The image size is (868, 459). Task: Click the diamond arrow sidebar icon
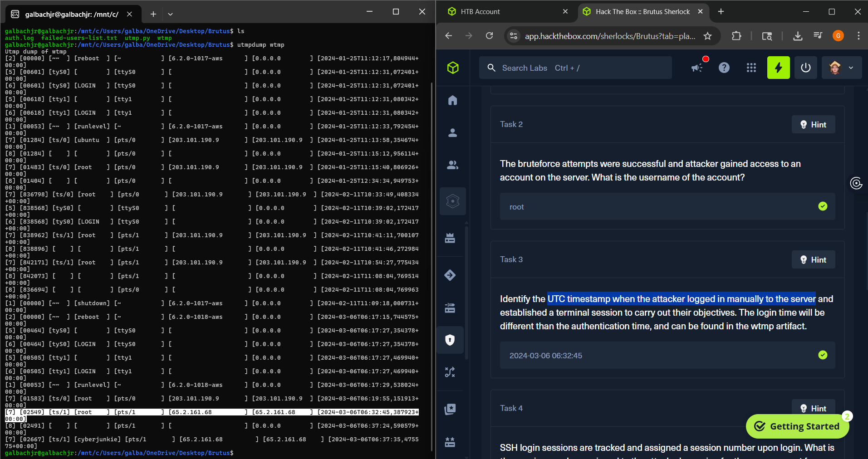click(x=450, y=275)
